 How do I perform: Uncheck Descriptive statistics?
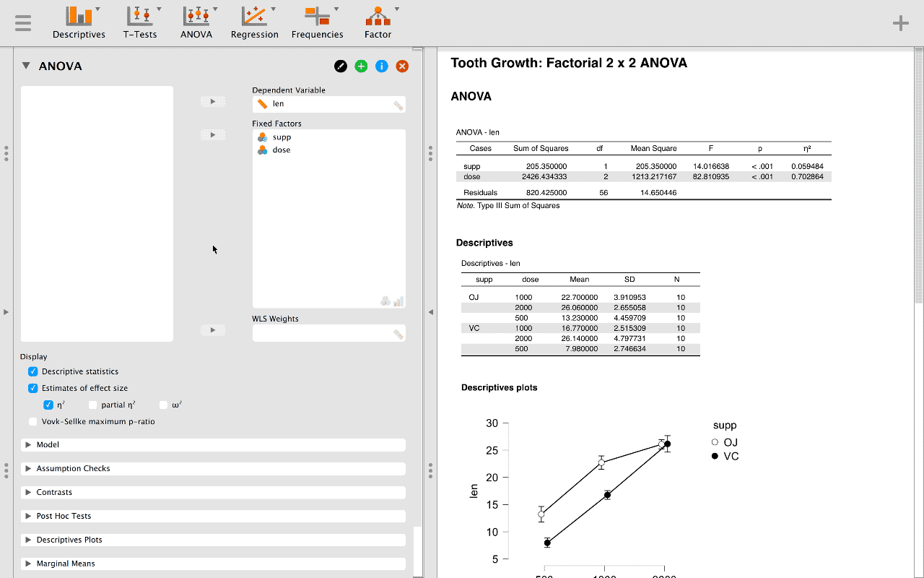[32, 371]
